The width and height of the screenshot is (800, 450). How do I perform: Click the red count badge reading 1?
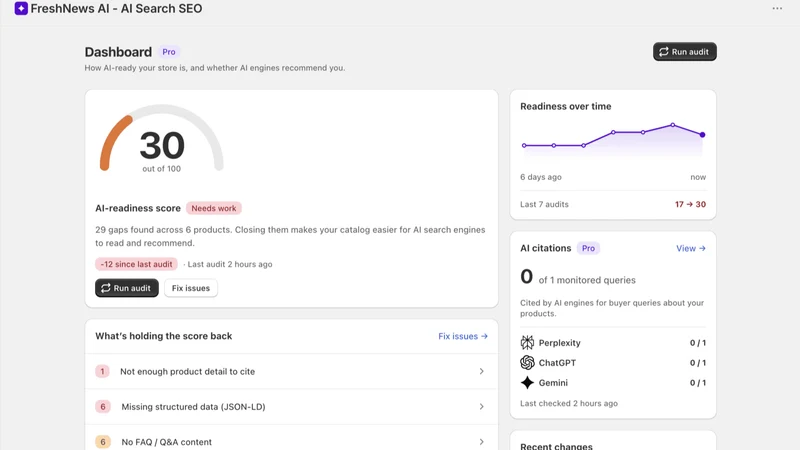pos(102,371)
